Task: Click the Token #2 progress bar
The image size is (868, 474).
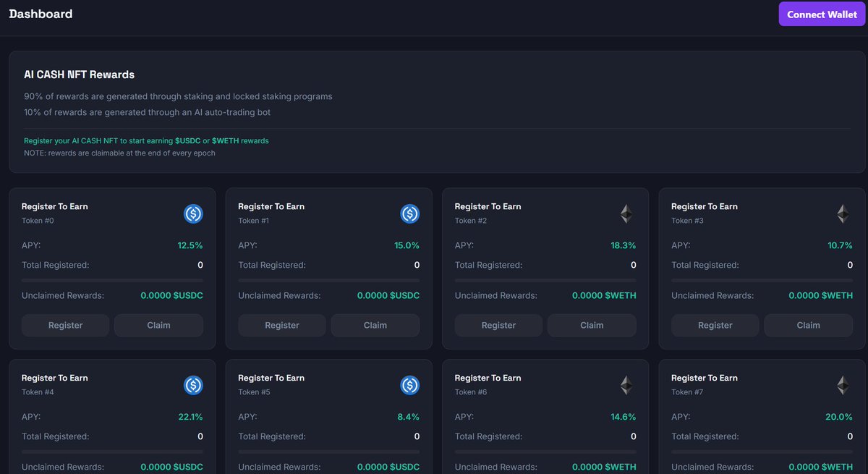Action: [x=545, y=280]
